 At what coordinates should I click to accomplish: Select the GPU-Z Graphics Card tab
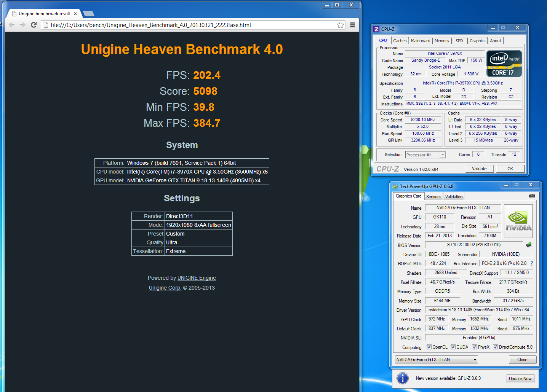(x=408, y=196)
